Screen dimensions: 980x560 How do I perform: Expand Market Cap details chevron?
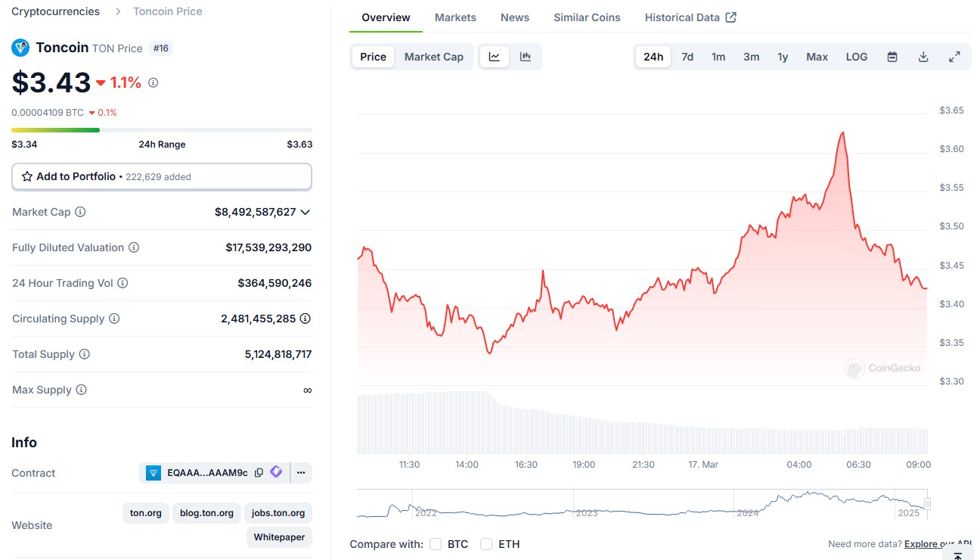tap(305, 213)
